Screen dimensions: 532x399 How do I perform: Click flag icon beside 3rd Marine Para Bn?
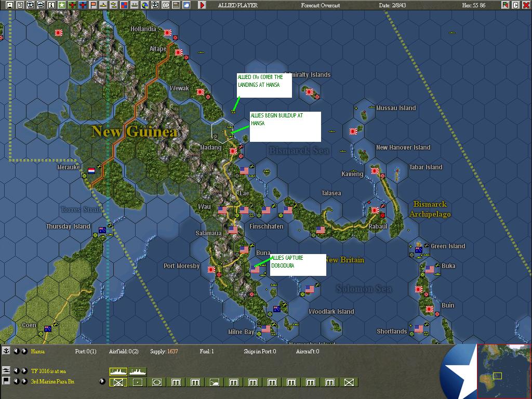coord(6,381)
